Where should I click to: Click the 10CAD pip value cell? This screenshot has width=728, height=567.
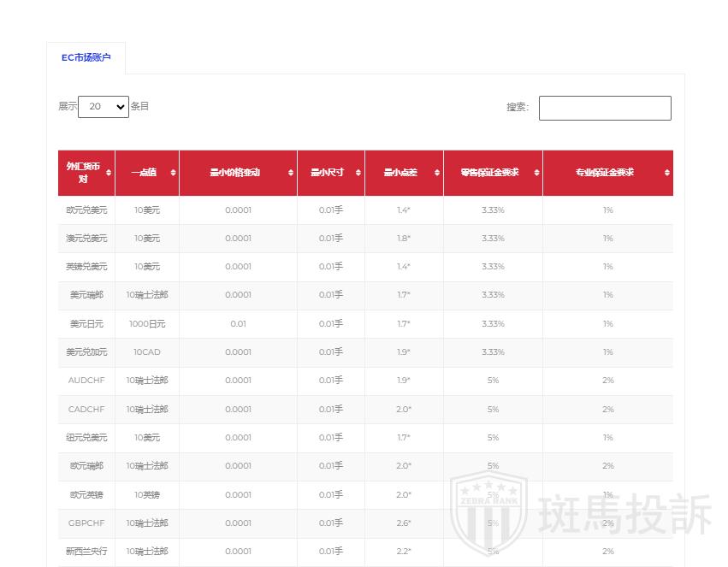pos(147,352)
